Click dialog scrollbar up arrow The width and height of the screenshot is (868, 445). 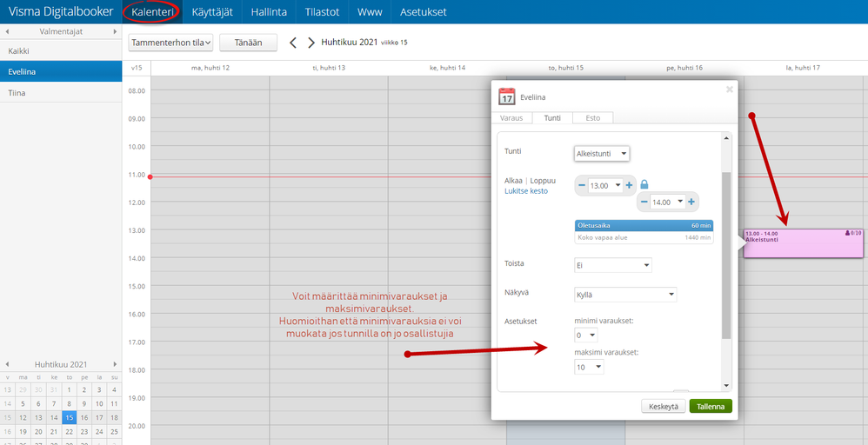(x=726, y=138)
